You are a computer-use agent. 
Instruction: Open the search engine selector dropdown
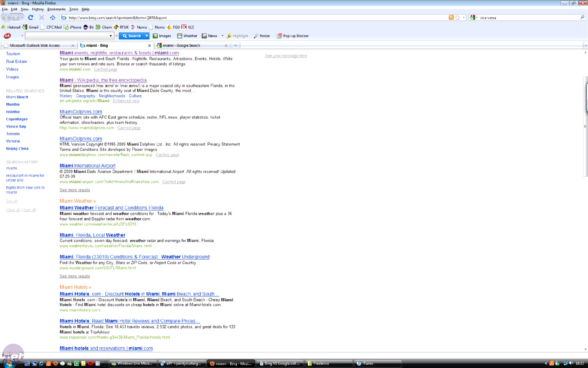pos(474,18)
